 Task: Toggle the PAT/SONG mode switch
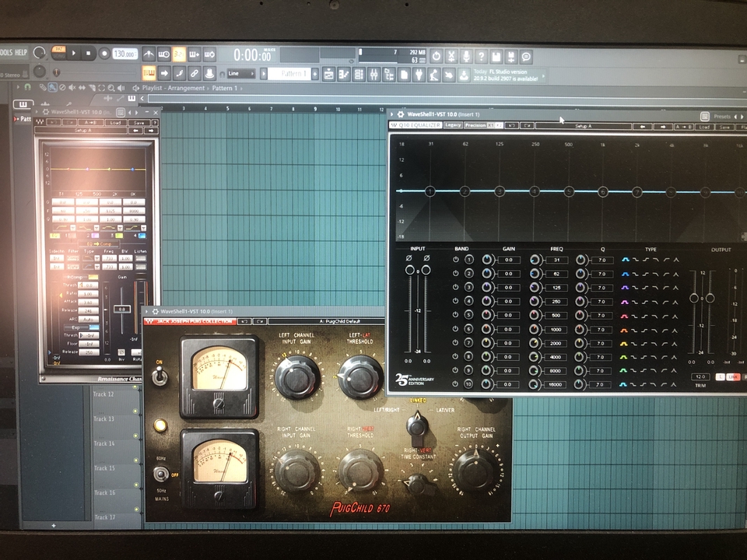(58, 52)
